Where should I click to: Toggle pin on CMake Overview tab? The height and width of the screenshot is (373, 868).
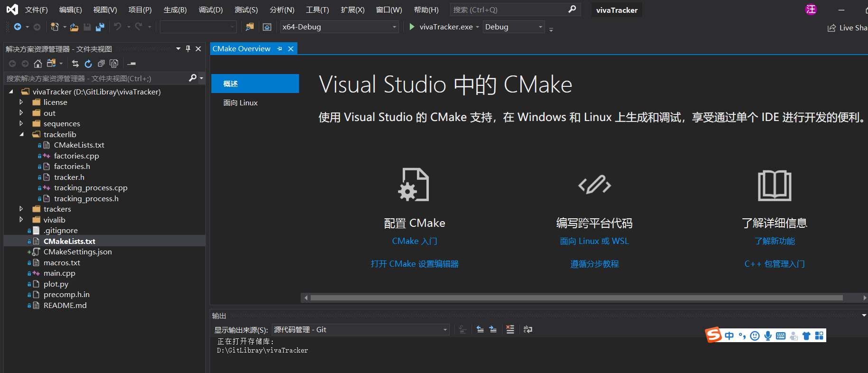point(279,49)
